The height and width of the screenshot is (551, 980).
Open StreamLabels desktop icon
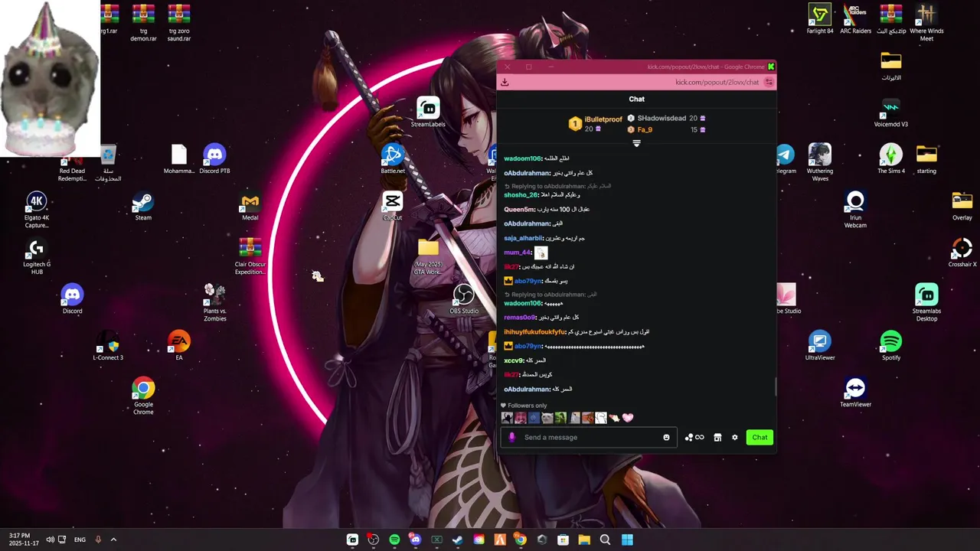428,113
